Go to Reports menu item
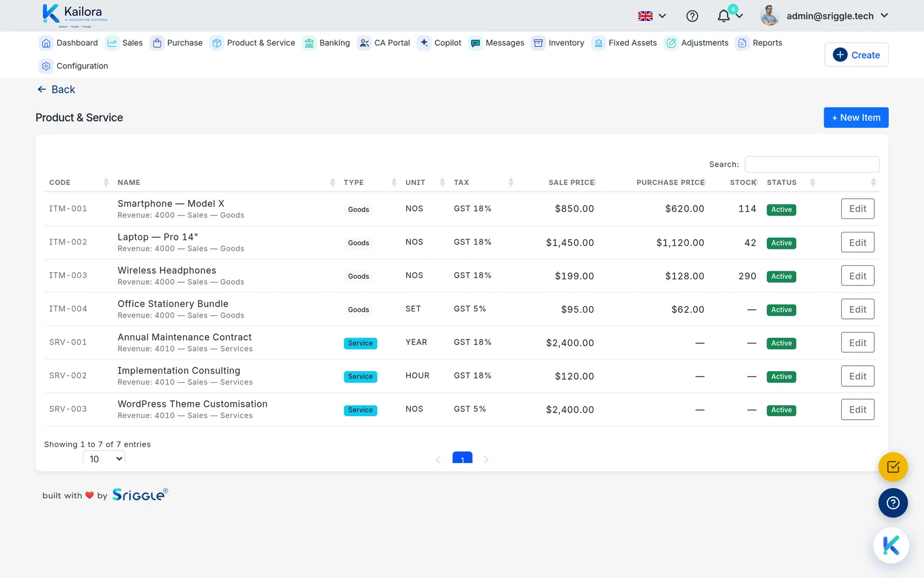924x578 pixels. click(759, 43)
